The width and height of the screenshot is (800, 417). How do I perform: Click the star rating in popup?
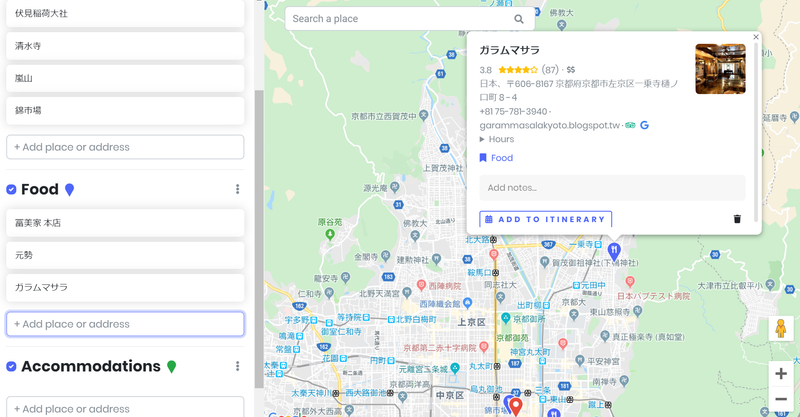pos(518,70)
